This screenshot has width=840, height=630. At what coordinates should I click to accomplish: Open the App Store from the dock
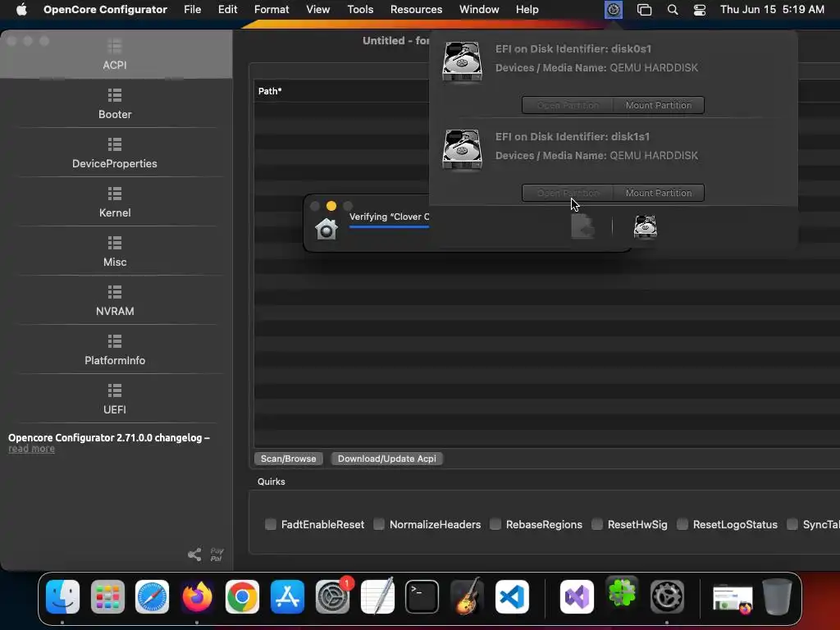coord(287,596)
